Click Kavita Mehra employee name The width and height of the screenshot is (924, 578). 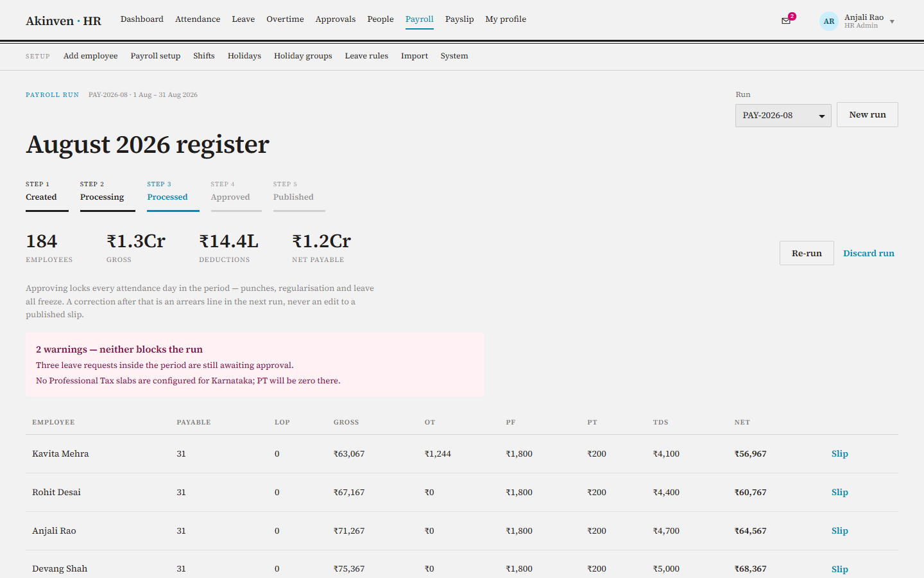(60, 453)
